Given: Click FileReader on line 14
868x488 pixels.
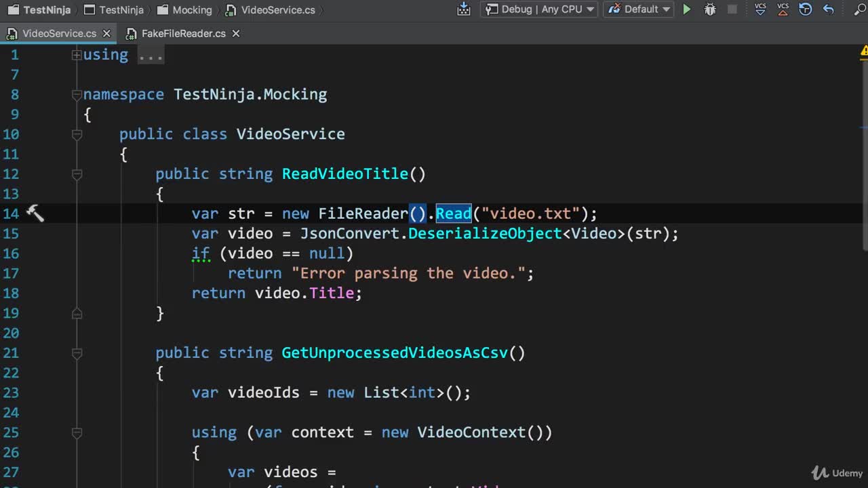Looking at the screenshot, I should 363,213.
